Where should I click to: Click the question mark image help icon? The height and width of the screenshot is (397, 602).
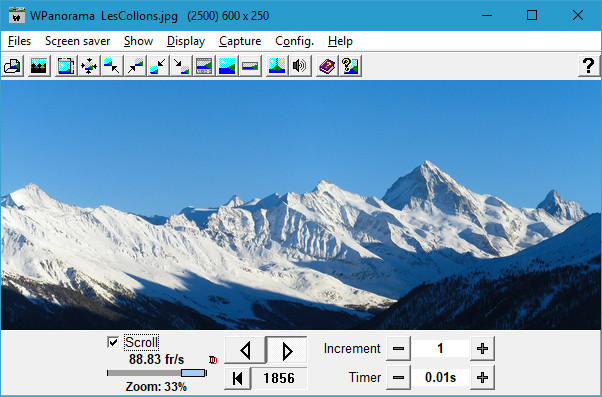point(350,66)
